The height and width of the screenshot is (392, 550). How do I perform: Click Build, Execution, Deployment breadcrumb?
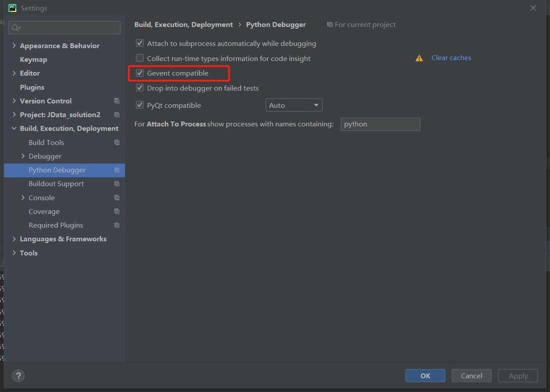tap(183, 25)
